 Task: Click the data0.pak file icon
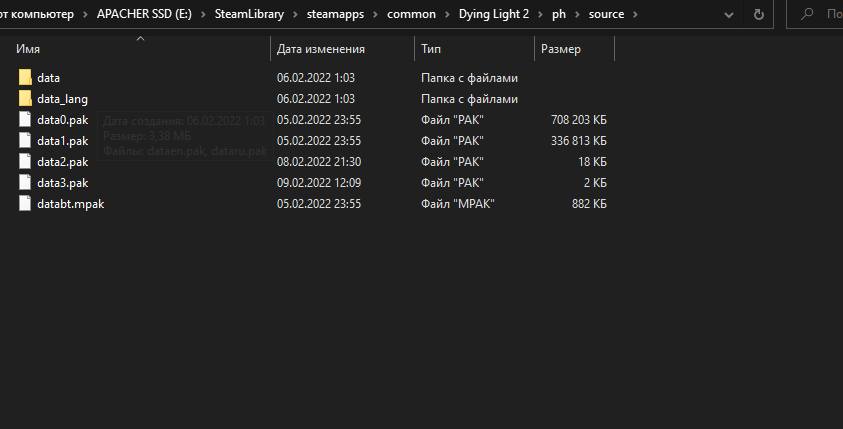[x=26, y=120]
